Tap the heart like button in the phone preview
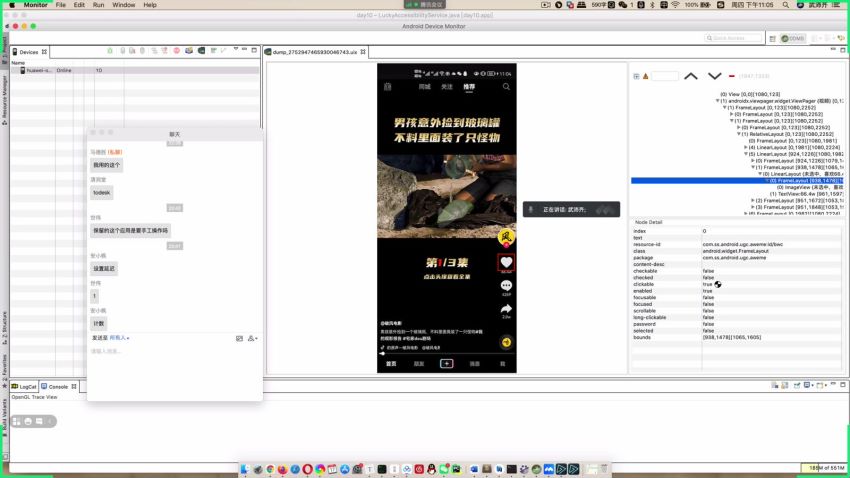The image size is (850, 478). click(506, 263)
